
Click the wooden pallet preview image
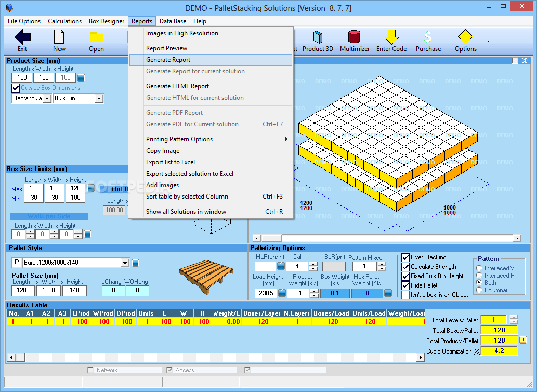click(206, 277)
